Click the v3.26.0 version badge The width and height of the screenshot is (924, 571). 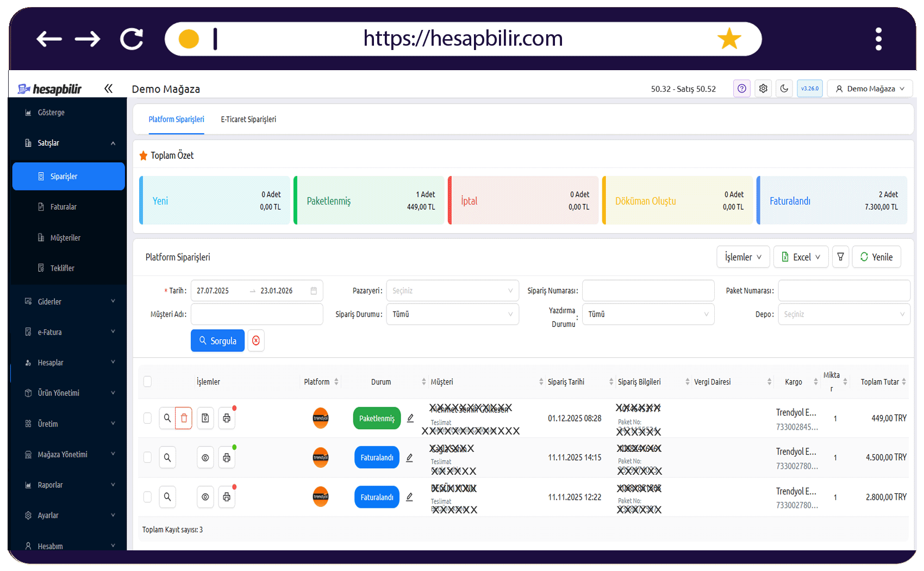pyautogui.click(x=810, y=89)
